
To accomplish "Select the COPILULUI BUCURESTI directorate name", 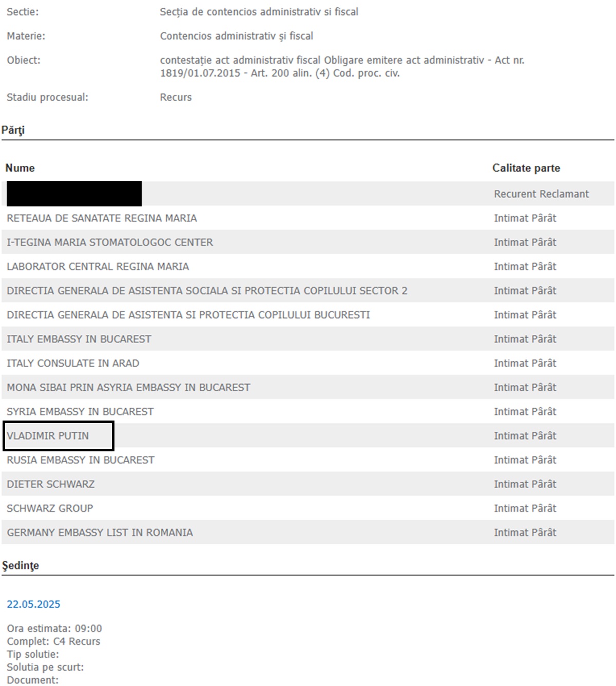I will 188,315.
